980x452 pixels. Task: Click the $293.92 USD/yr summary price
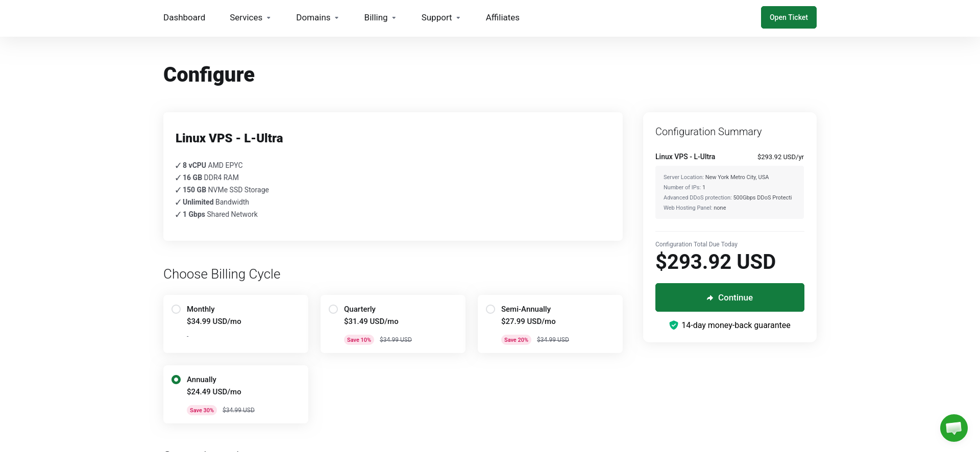(780, 157)
